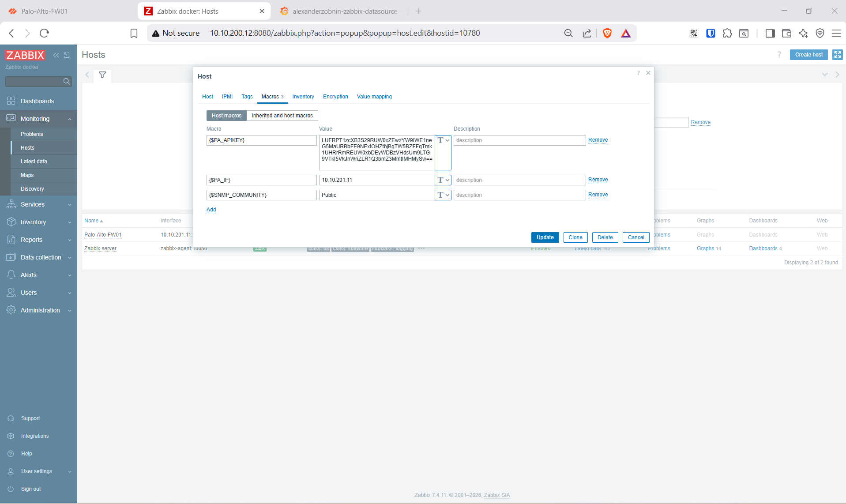
Task: Click the {$PA_IP} macro name field
Action: click(x=262, y=180)
